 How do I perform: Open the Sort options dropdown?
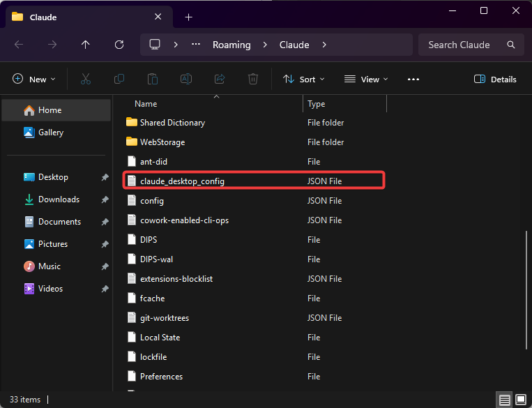point(304,79)
